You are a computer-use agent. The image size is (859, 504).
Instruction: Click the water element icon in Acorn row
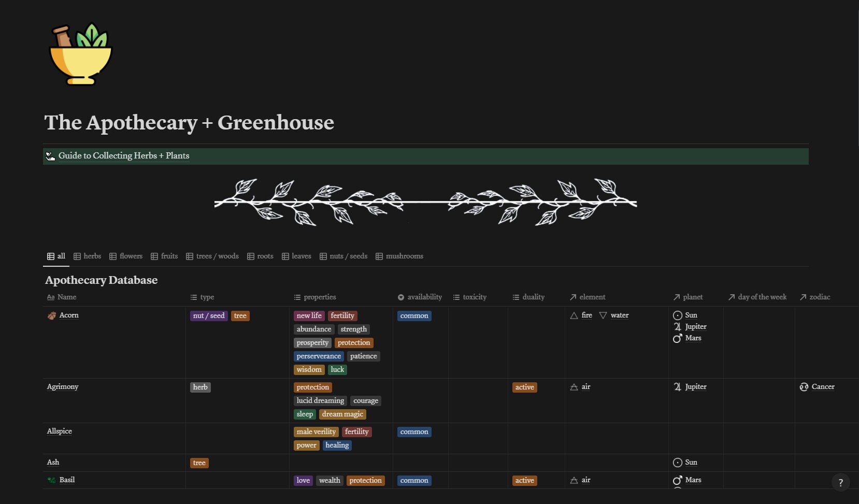[x=603, y=315]
